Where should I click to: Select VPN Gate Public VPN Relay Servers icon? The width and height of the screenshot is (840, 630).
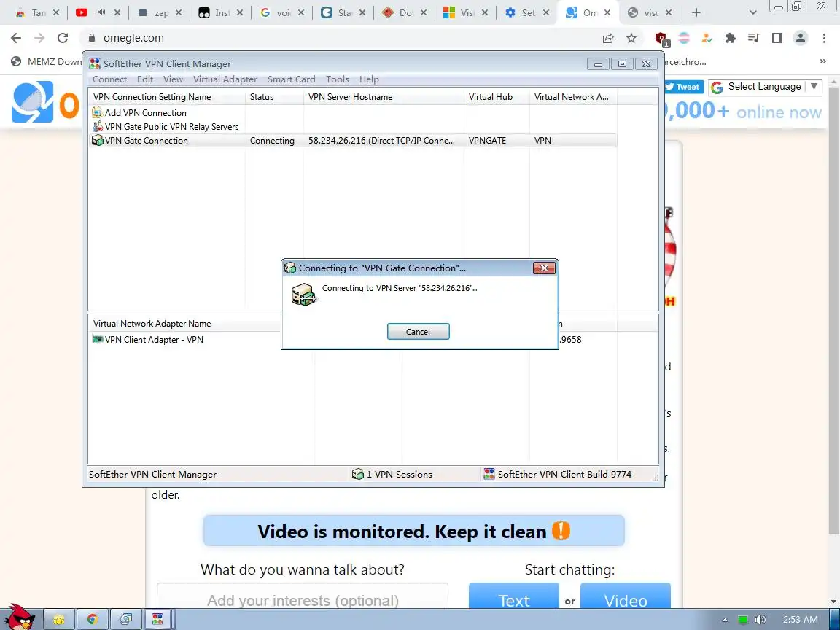coord(97,126)
